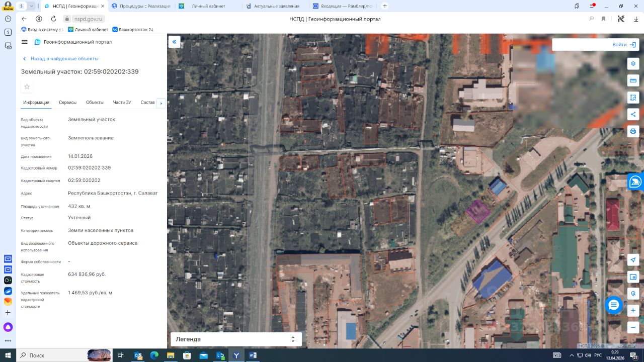The height and width of the screenshot is (362, 644).
Task: Print the map
Action: pyautogui.click(x=633, y=131)
